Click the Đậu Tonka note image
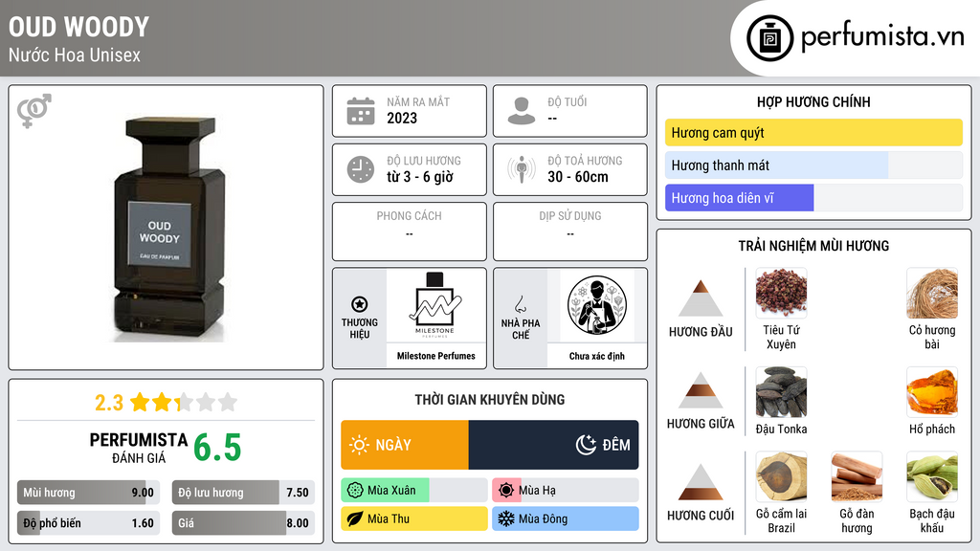This screenshot has width=980, height=551. point(781,391)
